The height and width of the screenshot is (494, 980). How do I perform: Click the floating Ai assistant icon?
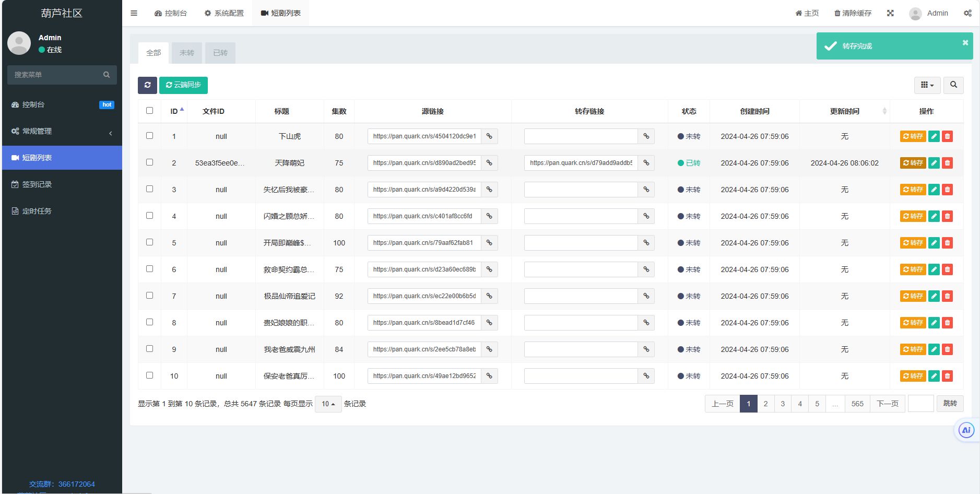(x=966, y=430)
